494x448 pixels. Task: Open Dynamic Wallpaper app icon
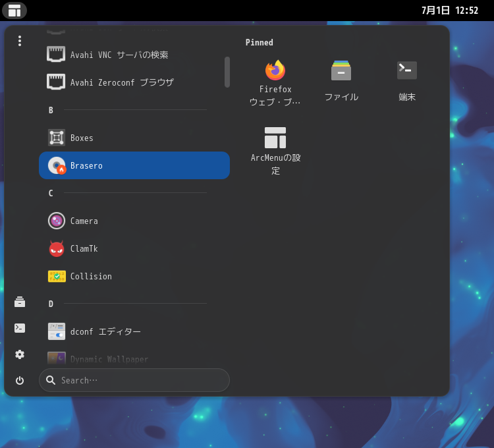57,358
